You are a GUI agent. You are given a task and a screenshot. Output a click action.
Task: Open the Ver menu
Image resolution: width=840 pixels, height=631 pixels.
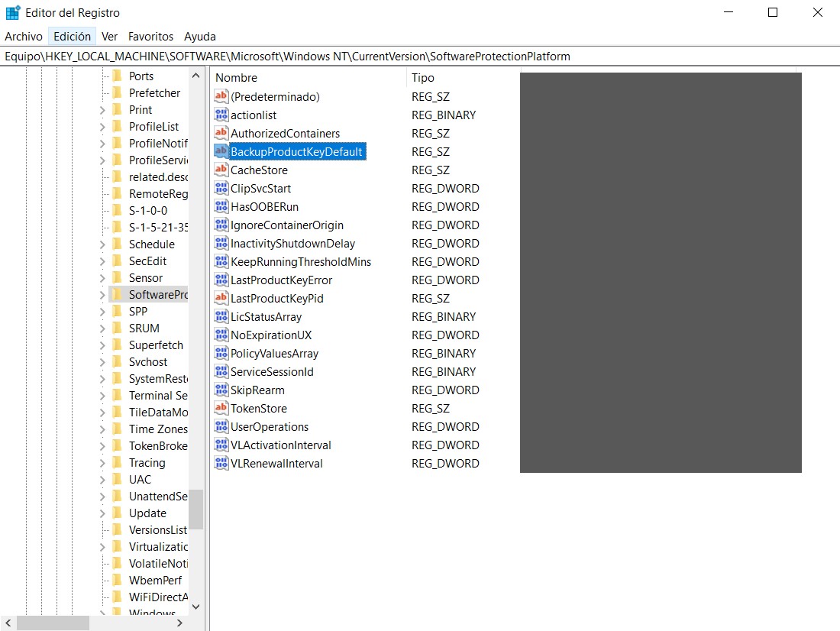pos(109,37)
